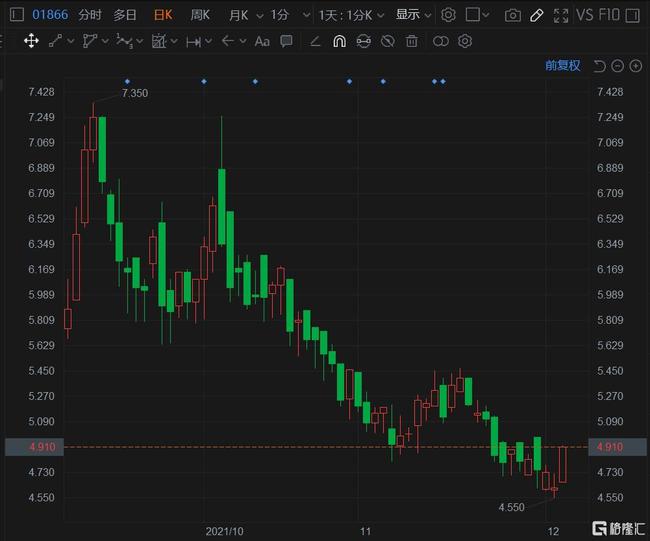Viewport: 650px width, 541px height.
Task: Switch to the 多日 multi-day tab
Action: pos(125,15)
